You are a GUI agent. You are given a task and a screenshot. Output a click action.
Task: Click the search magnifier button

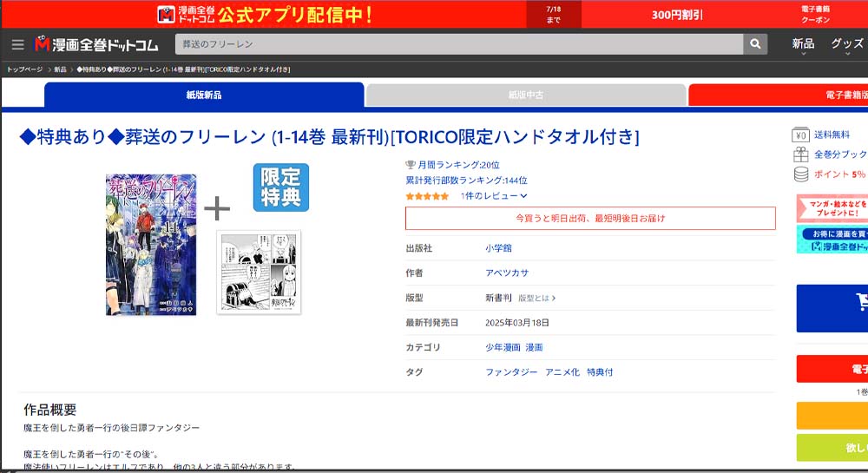(755, 43)
